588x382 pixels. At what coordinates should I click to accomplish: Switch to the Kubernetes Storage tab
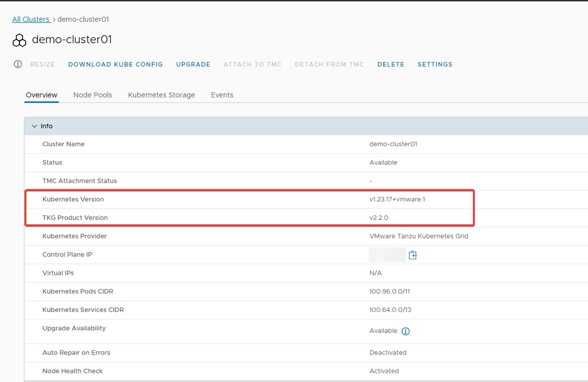tap(161, 95)
